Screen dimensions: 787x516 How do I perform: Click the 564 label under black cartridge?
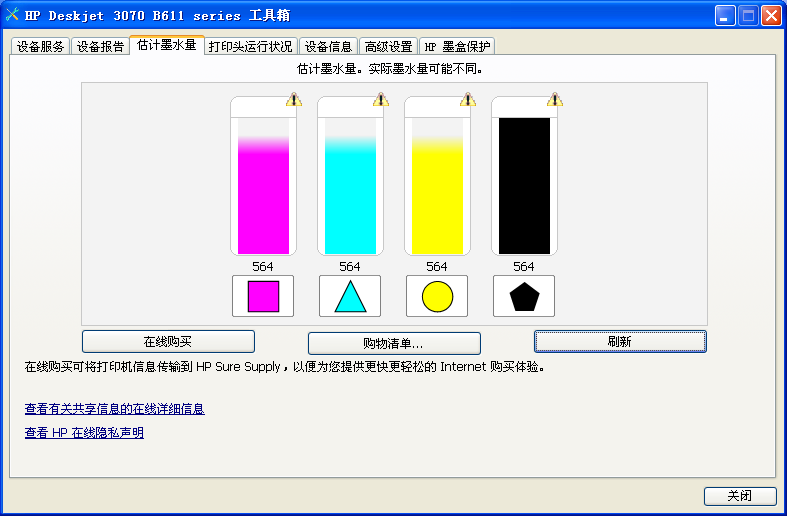(523, 267)
